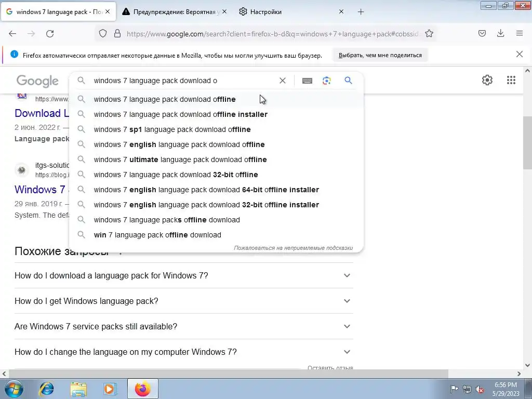Save page to Pocket
Viewport: 532px width, 399px height.
click(482, 33)
